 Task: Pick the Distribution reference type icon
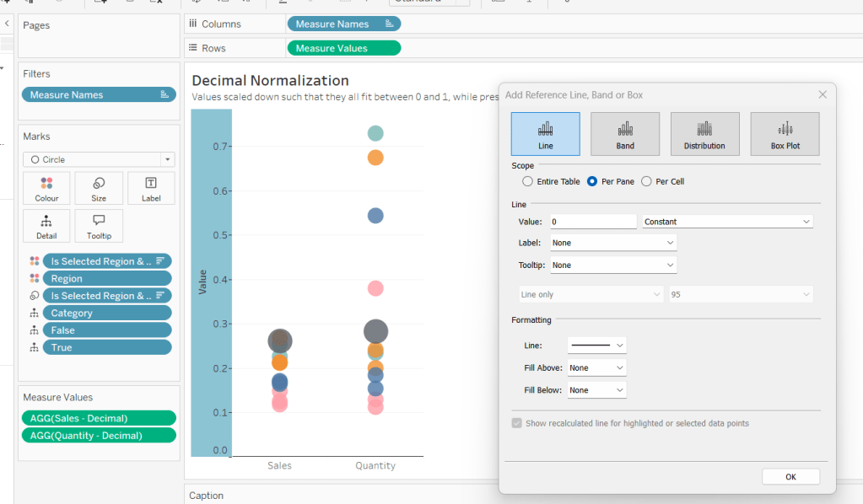[704, 133]
